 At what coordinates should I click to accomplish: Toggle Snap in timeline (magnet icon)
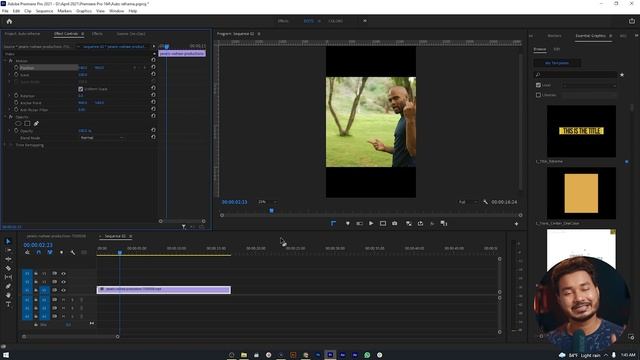39,253
